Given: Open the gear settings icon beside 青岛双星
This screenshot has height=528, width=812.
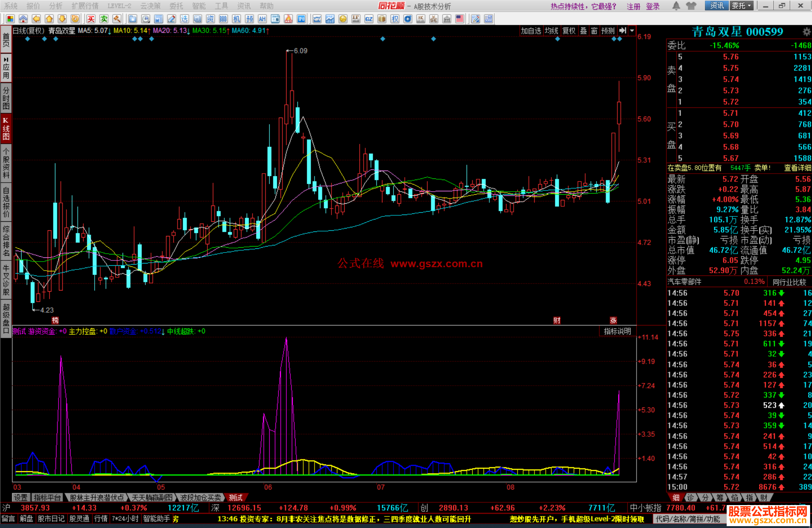Looking at the screenshot, I should tap(806, 32).
